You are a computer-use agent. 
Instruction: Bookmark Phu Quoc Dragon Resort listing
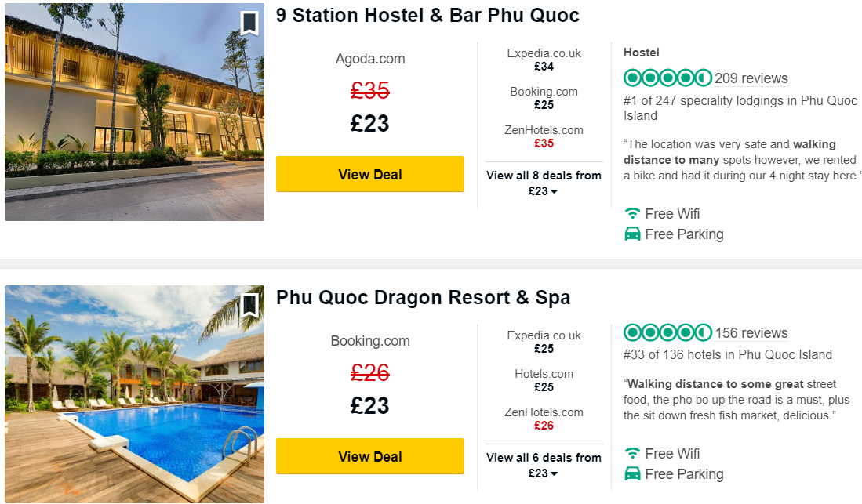(x=249, y=305)
